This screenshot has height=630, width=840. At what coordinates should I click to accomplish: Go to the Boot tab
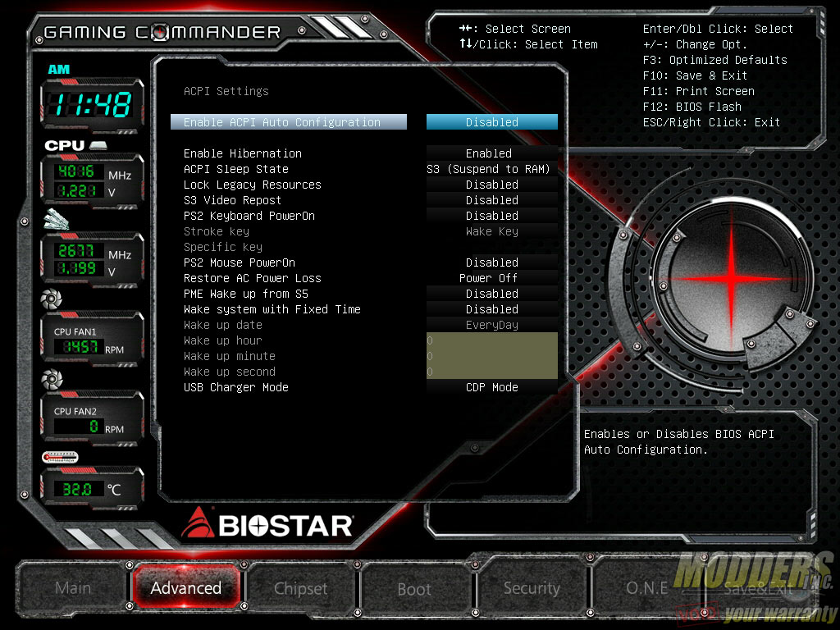[414, 589]
